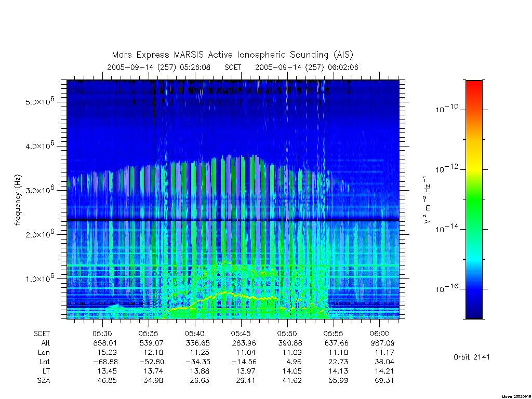Image resolution: width=532 pixels, height=399 pixels.
Task: Click the 05:35 time tick label
Action: (x=149, y=334)
